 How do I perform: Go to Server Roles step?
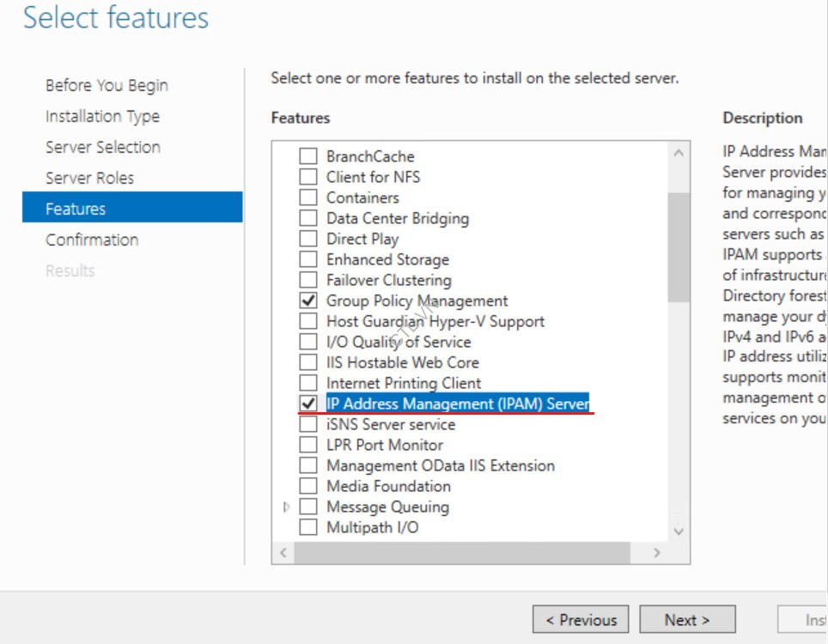(x=89, y=178)
